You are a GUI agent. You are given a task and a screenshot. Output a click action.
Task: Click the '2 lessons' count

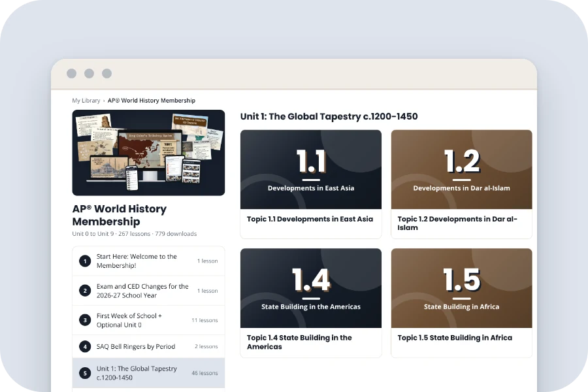[x=206, y=346]
